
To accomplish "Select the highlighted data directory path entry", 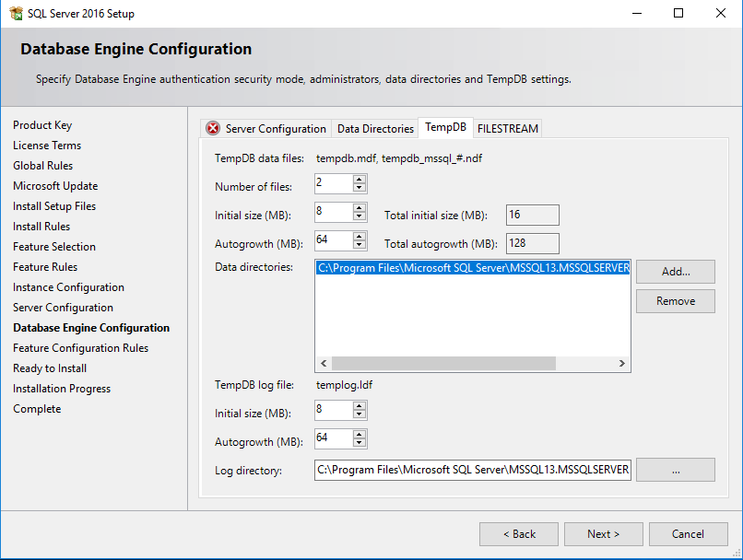I will coord(473,268).
